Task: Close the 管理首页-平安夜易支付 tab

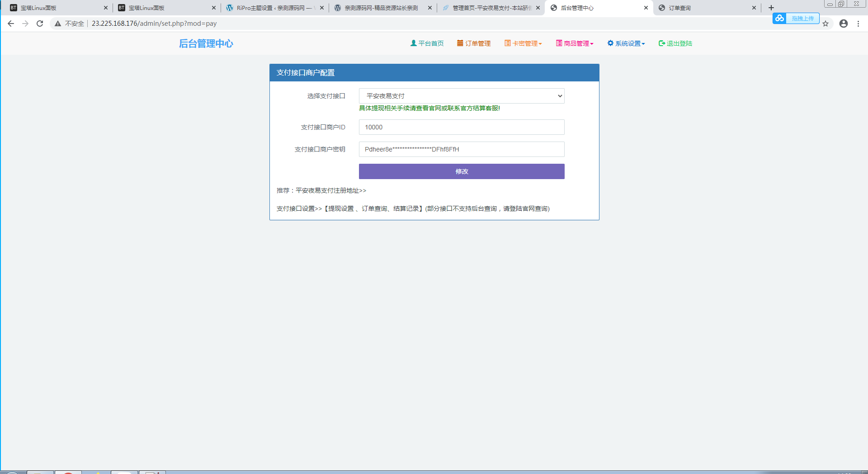Action: click(538, 8)
